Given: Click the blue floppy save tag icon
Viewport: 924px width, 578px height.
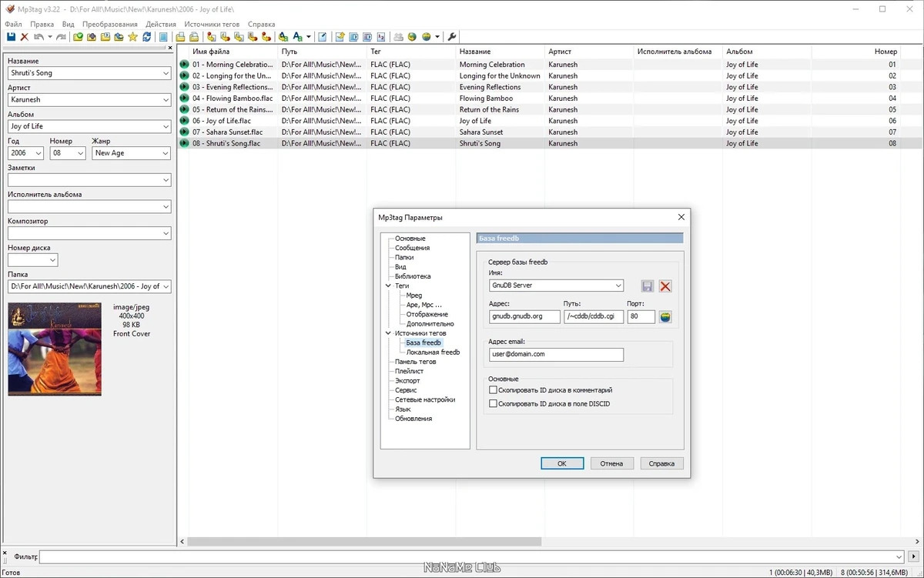Looking at the screenshot, I should tap(11, 37).
